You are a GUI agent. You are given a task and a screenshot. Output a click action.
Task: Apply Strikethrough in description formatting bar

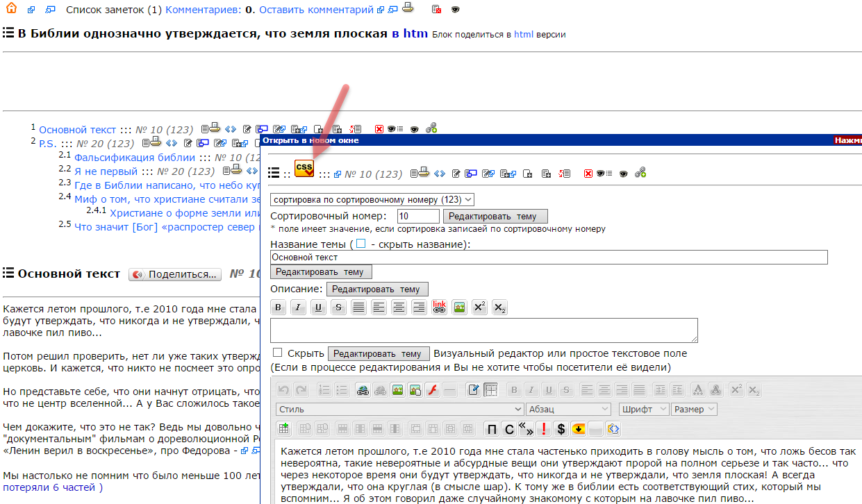(339, 308)
